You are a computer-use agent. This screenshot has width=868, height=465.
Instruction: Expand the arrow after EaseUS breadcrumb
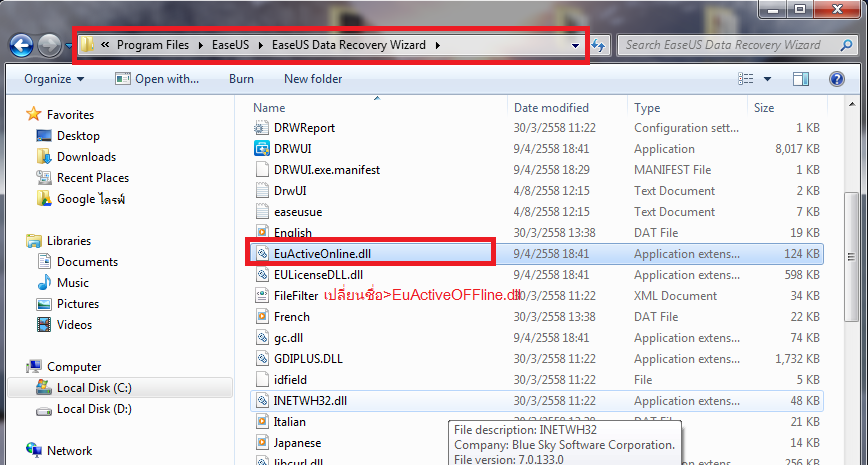point(260,45)
